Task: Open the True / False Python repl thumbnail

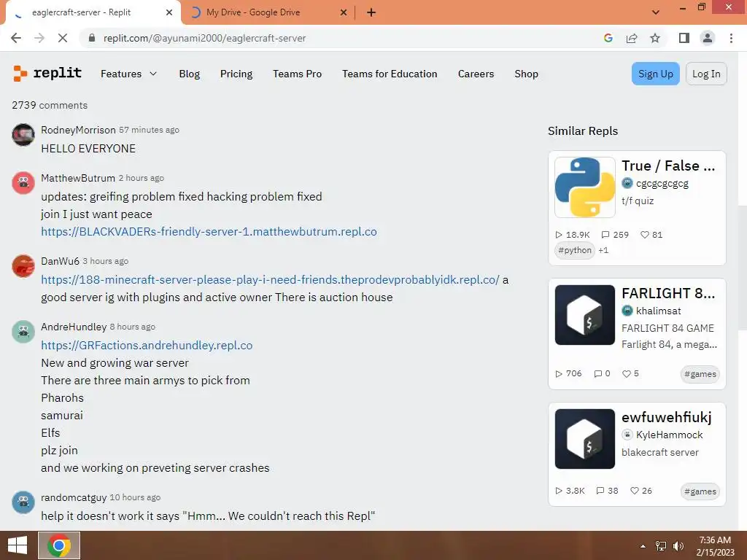Action: click(x=584, y=187)
